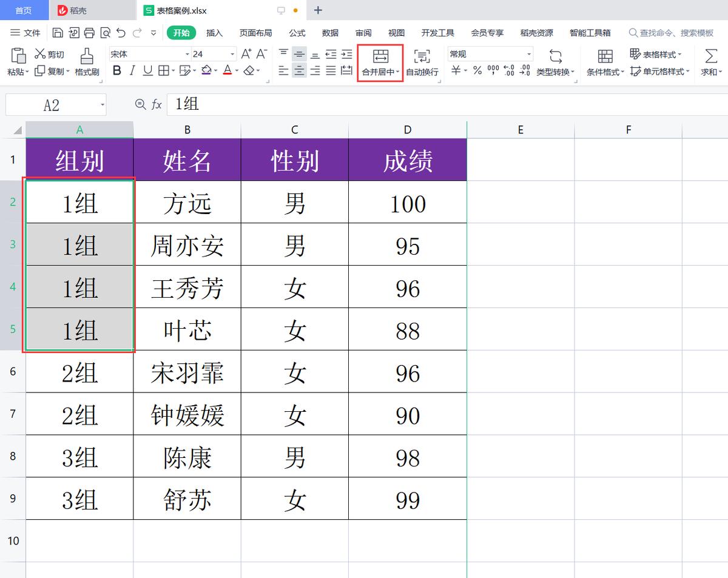Expand the fill color dropdown arrow

(x=215, y=71)
